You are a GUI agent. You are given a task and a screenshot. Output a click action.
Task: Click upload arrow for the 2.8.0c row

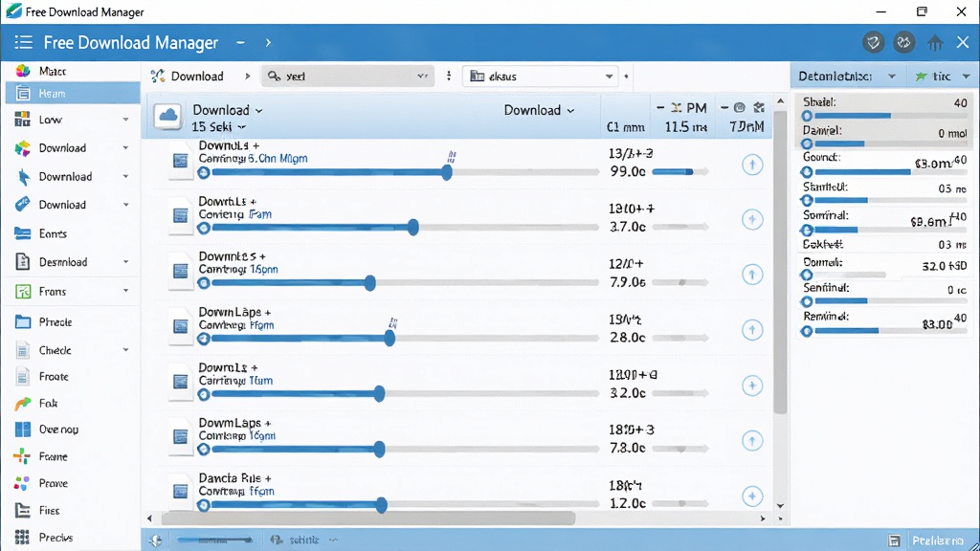[752, 330]
